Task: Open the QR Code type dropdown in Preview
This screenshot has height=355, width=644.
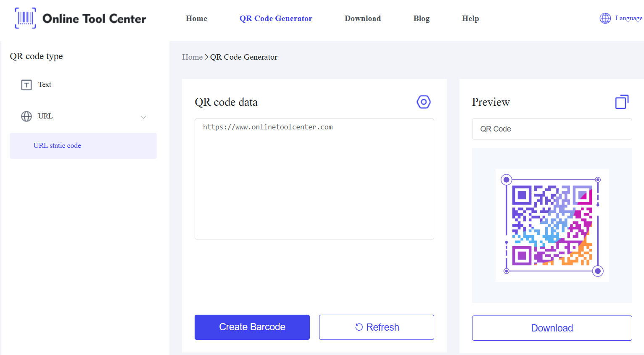Action: [552, 129]
